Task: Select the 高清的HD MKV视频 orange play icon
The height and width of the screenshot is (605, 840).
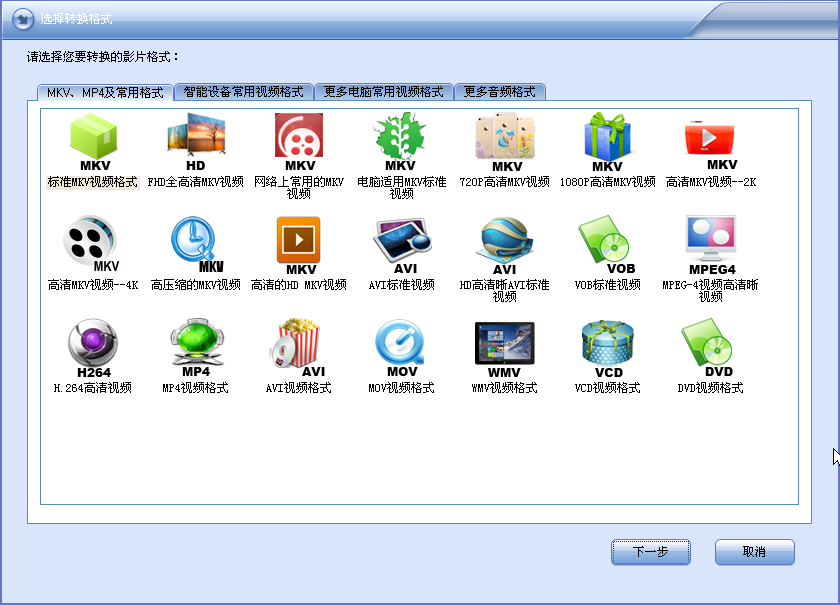Action: 299,245
